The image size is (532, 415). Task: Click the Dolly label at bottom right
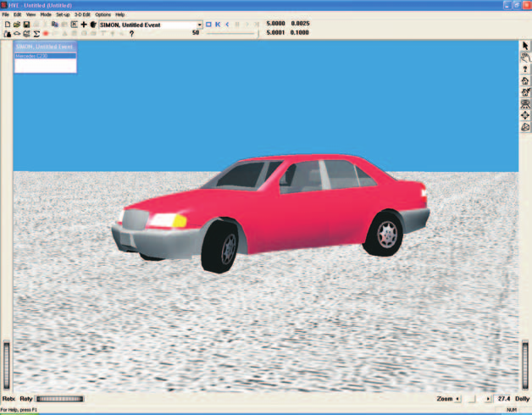pos(522,399)
